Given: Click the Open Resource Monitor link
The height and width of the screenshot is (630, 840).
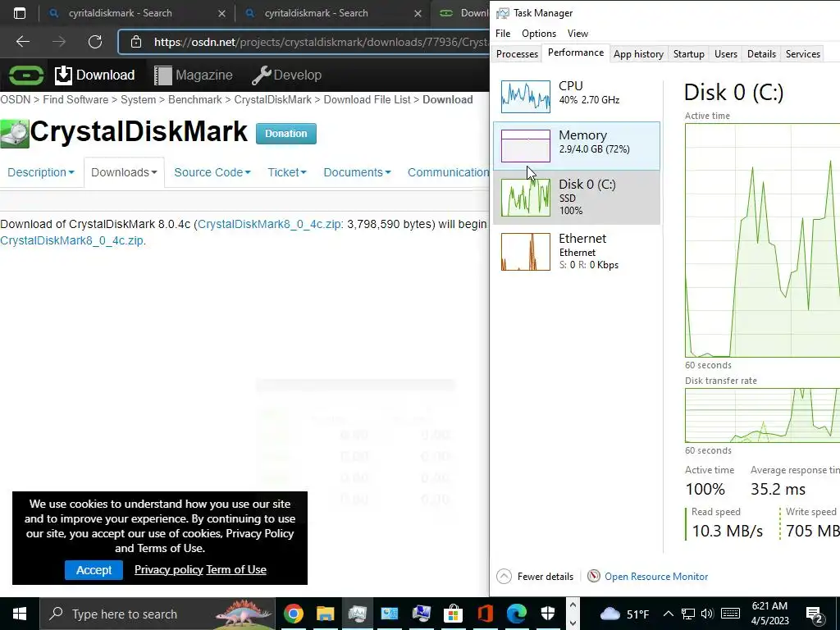Looking at the screenshot, I should click(x=656, y=577).
